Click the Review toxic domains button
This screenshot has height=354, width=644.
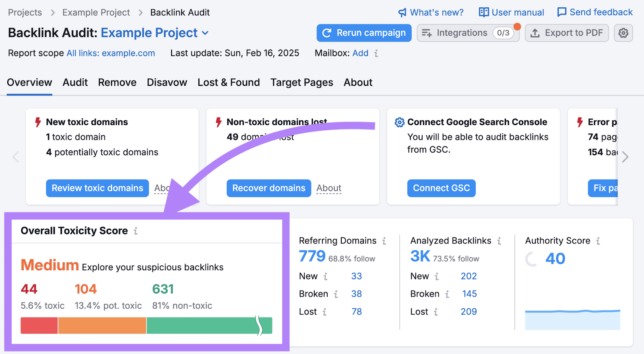pyautogui.click(x=97, y=188)
